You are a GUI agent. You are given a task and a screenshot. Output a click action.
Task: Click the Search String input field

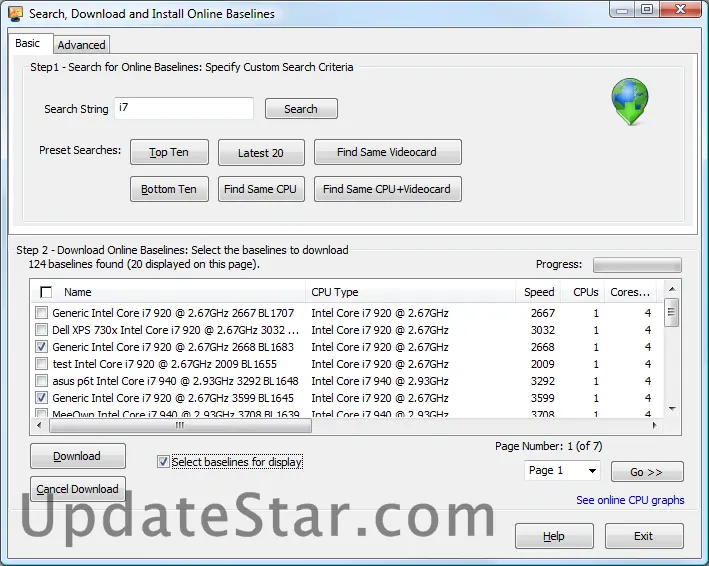(x=184, y=108)
